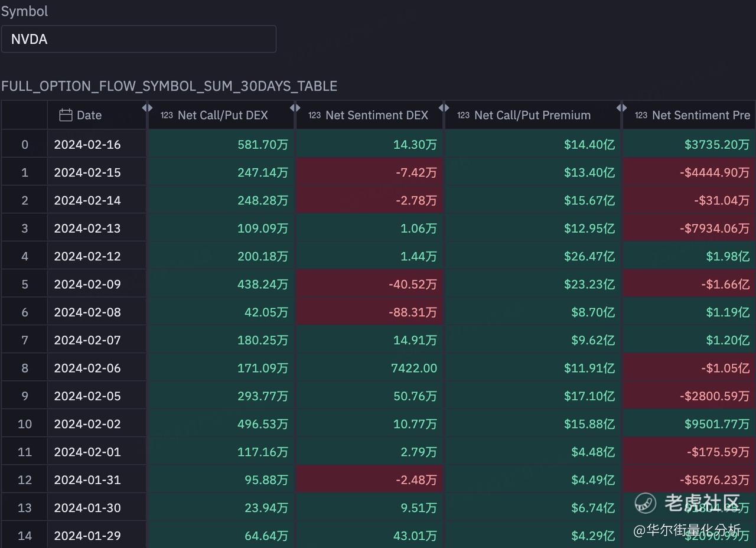Select the date cell 2024-02-07
756x548 pixels.
pos(97,340)
